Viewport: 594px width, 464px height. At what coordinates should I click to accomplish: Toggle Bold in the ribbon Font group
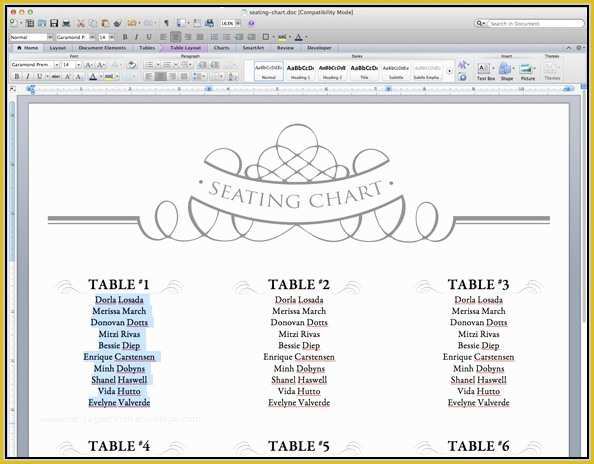[17, 77]
